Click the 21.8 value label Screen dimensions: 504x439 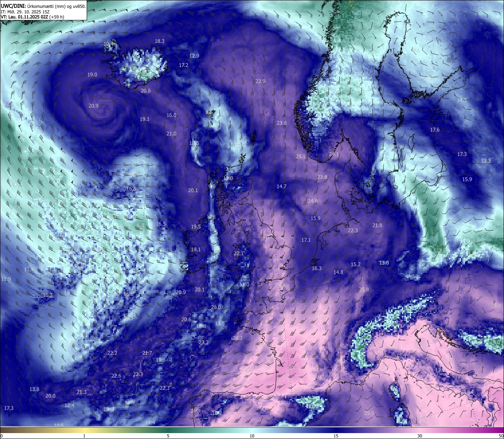coord(377,226)
